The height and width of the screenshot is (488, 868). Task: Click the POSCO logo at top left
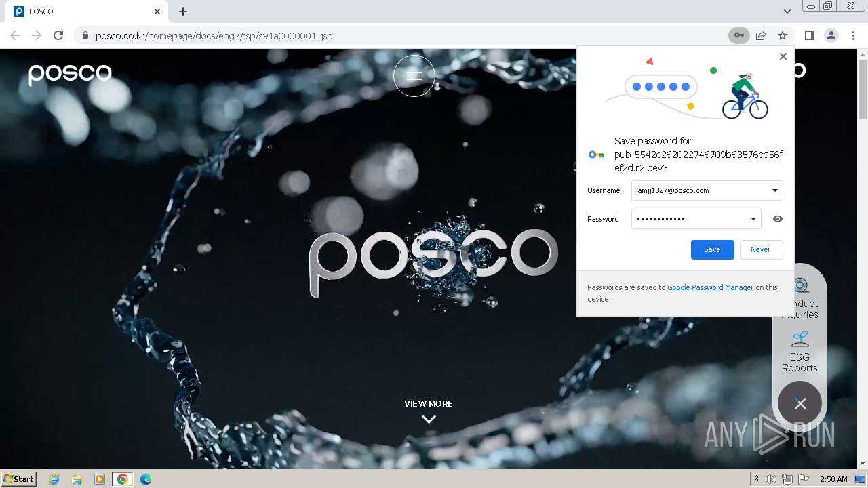click(x=70, y=73)
